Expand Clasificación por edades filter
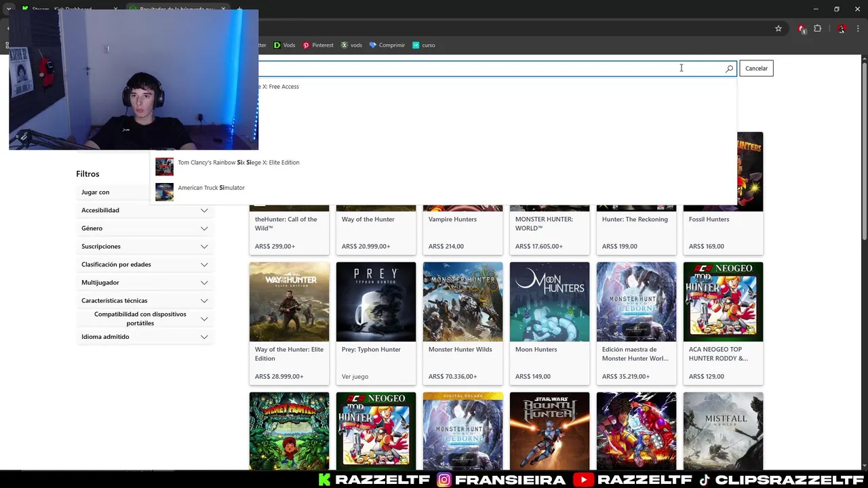Screen dimensions: 868x488 coord(144,264)
